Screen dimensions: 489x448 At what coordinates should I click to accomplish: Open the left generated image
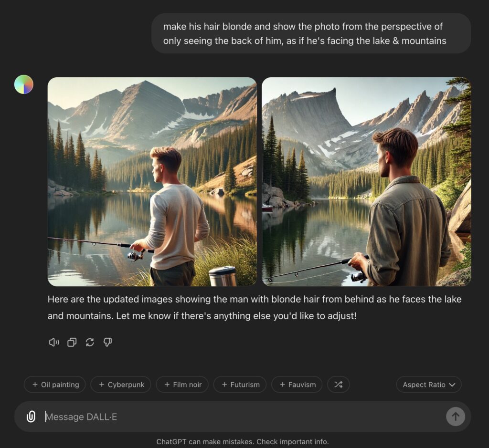[x=152, y=182]
